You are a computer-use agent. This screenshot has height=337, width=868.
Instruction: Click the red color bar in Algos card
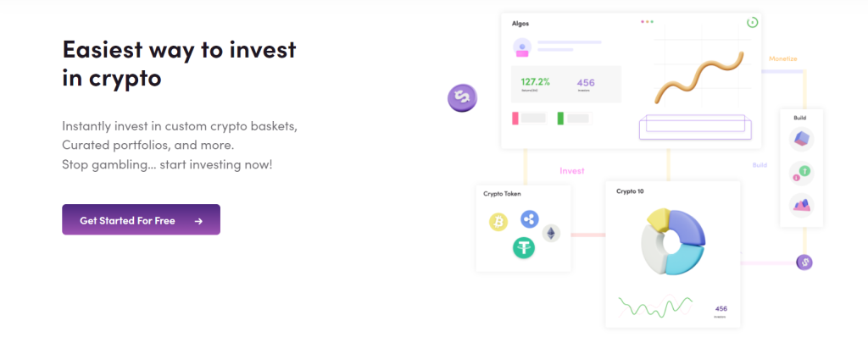point(515,119)
